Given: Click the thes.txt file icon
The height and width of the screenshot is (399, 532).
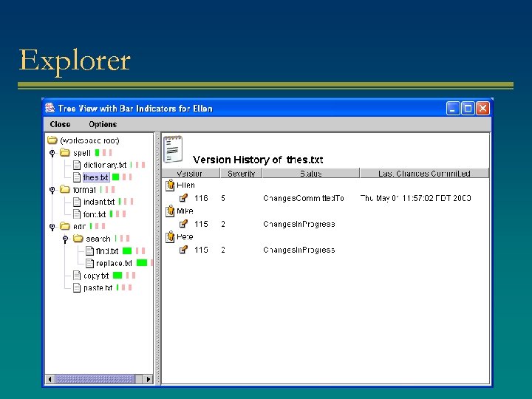Looking at the screenshot, I should (x=77, y=177).
